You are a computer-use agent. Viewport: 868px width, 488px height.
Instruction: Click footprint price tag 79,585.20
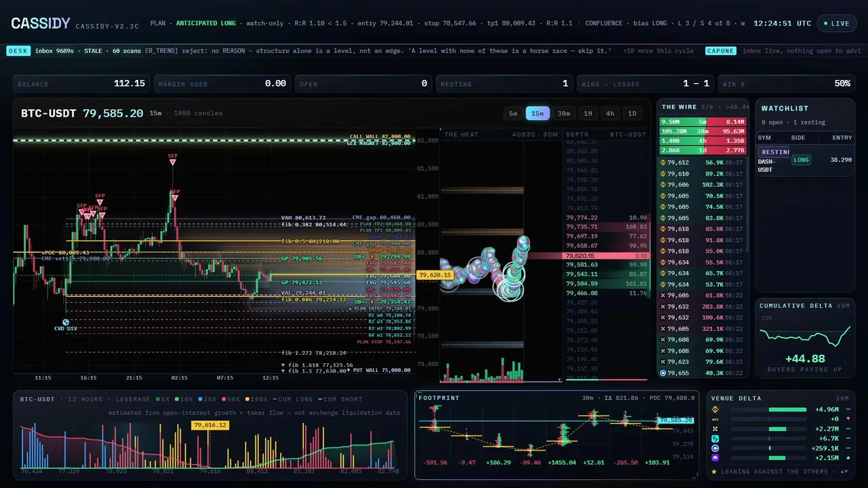click(x=675, y=420)
